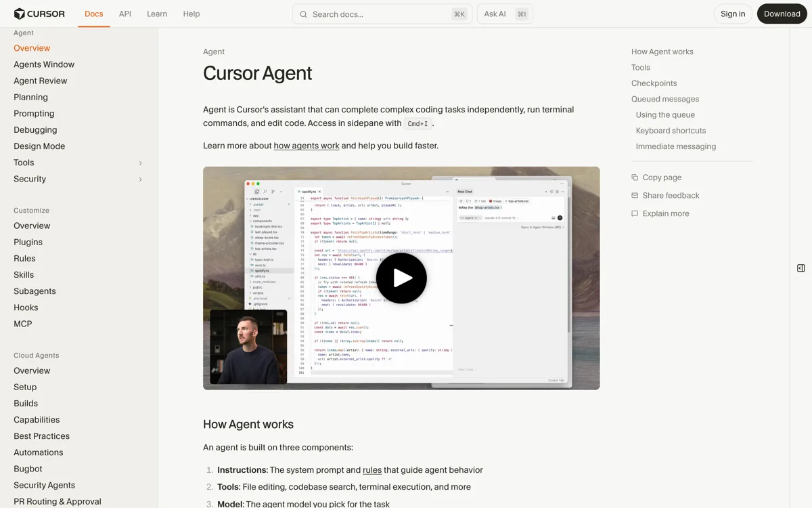
Task: Open Design Mode sidebar page
Action: pos(39,146)
